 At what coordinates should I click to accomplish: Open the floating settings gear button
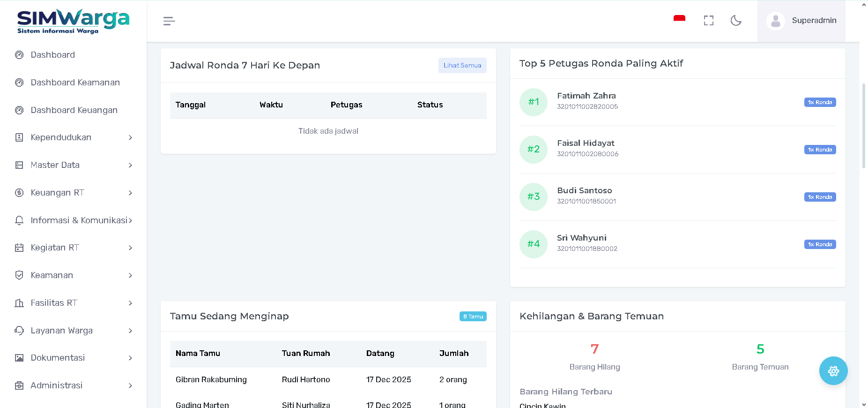833,371
